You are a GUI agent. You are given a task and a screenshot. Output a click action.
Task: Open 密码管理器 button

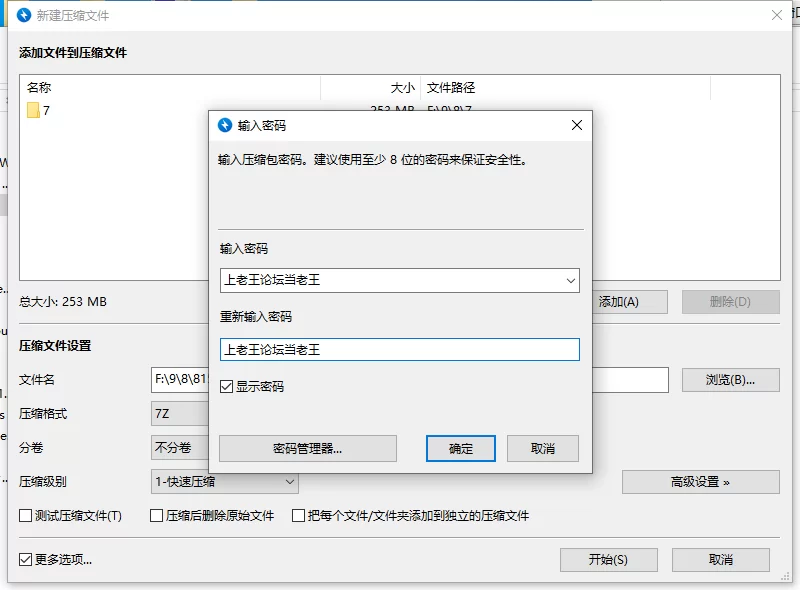(x=308, y=449)
